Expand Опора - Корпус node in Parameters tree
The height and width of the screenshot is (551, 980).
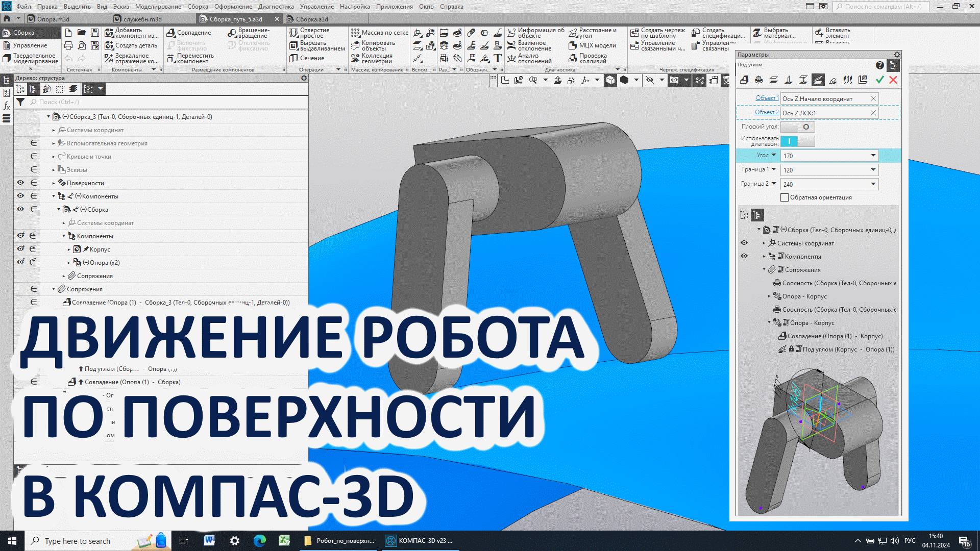(769, 296)
